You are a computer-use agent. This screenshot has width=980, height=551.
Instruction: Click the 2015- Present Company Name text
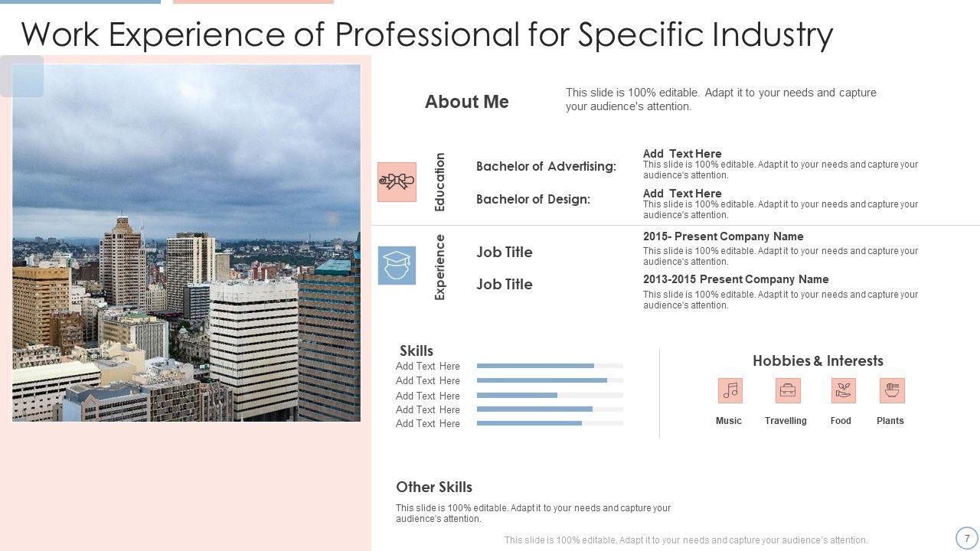[723, 236]
